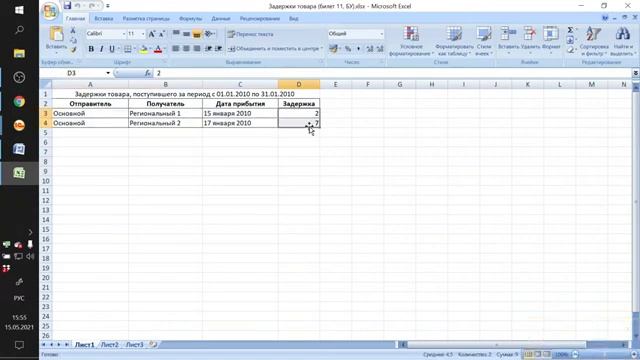This screenshot has width=640, height=360.
Task: Open Conditional Formatting (Условное форматирование)
Action: 411,41
